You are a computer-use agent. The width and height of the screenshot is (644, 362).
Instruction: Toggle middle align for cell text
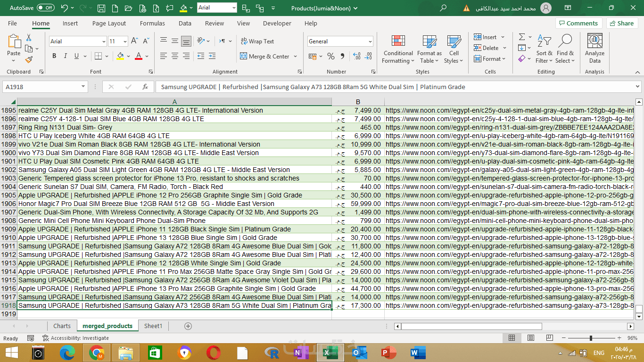pyautogui.click(x=175, y=41)
